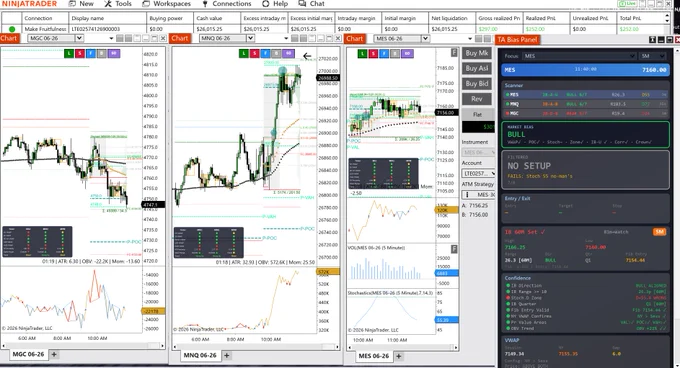Select the MES row in Scanner
This screenshot has height=368, width=680.
pyautogui.click(x=585, y=94)
